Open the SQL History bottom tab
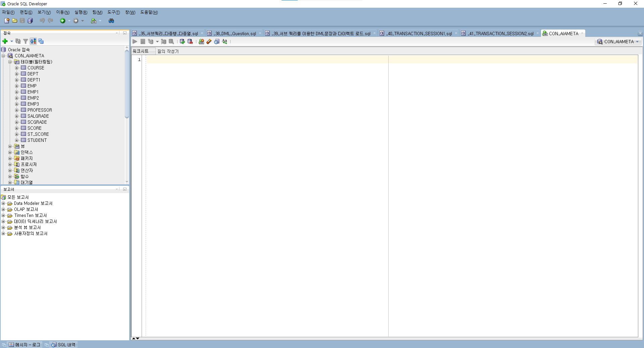The image size is (644, 348). point(64,345)
